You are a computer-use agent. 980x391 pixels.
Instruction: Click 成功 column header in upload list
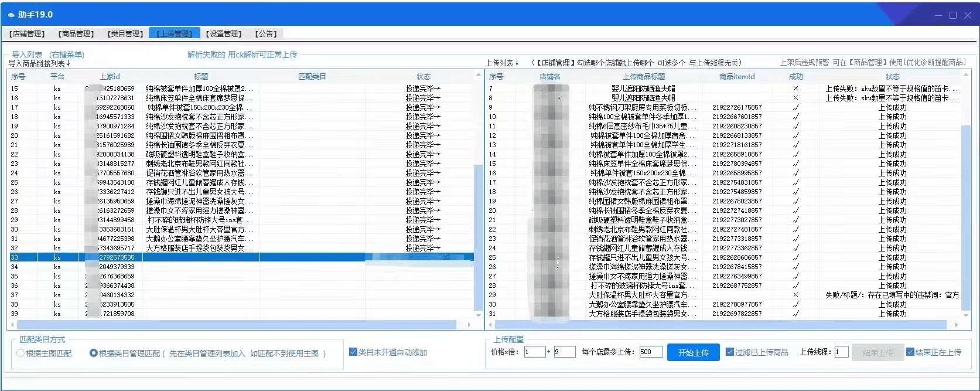click(796, 77)
